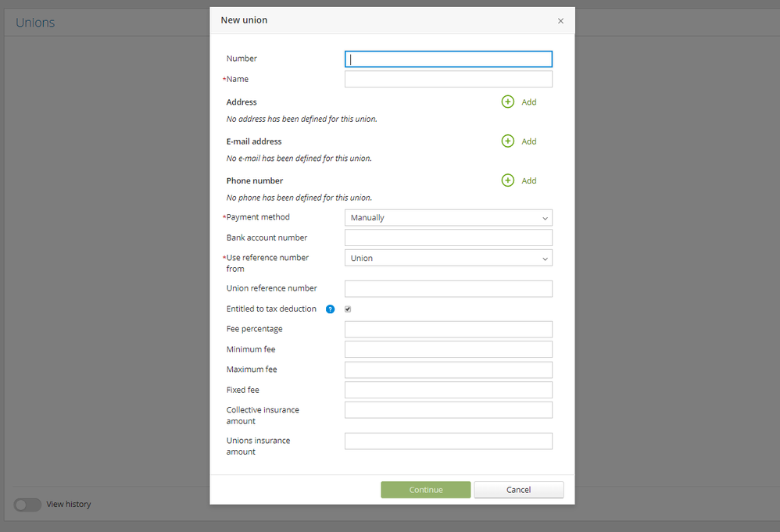The width and height of the screenshot is (780, 532).
Task: Click the plus icon for E-mail address
Action: tap(508, 141)
